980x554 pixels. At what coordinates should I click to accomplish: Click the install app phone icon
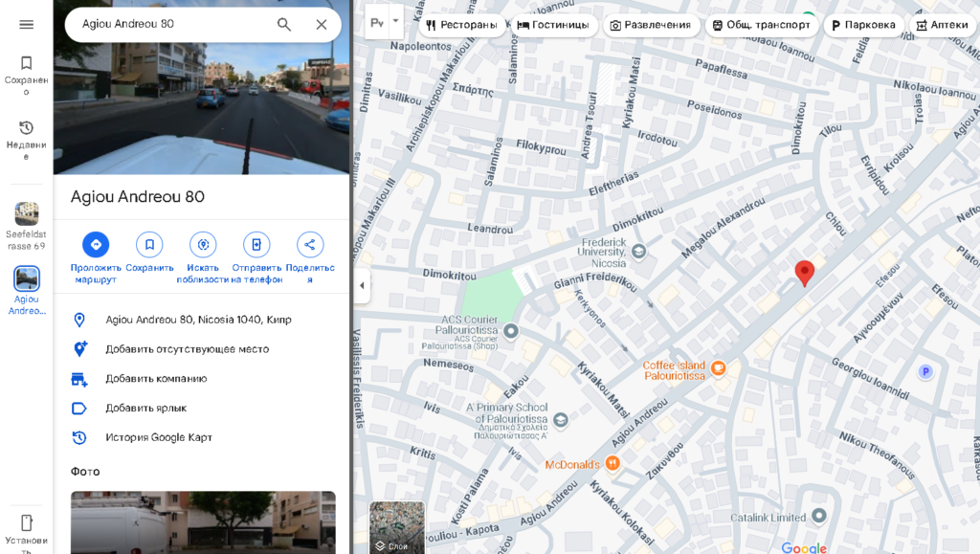(x=26, y=522)
